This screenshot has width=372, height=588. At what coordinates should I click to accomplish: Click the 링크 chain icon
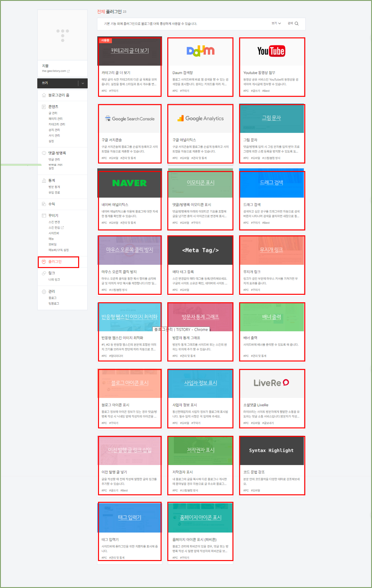click(44, 273)
